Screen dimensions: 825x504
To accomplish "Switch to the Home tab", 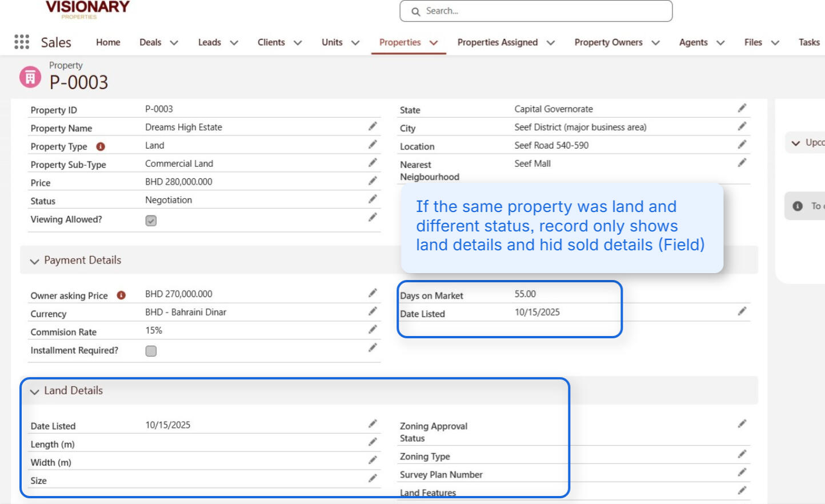I will 108,42.
